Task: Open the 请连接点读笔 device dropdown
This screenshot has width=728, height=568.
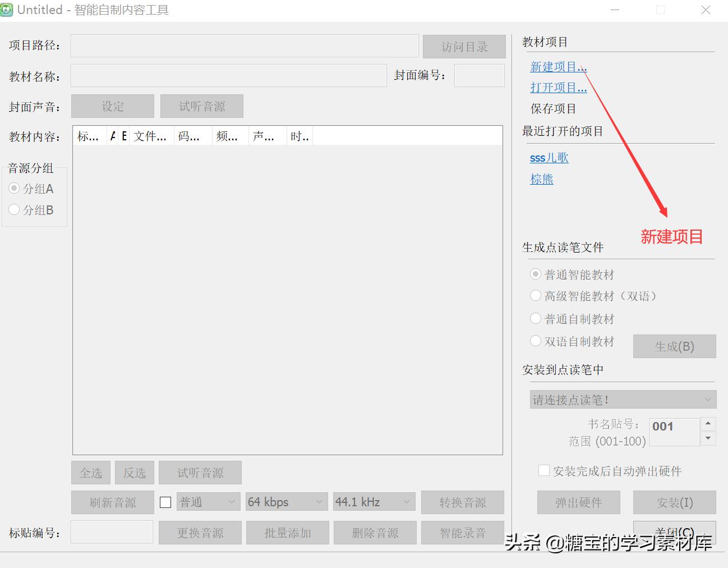Action: (x=621, y=399)
